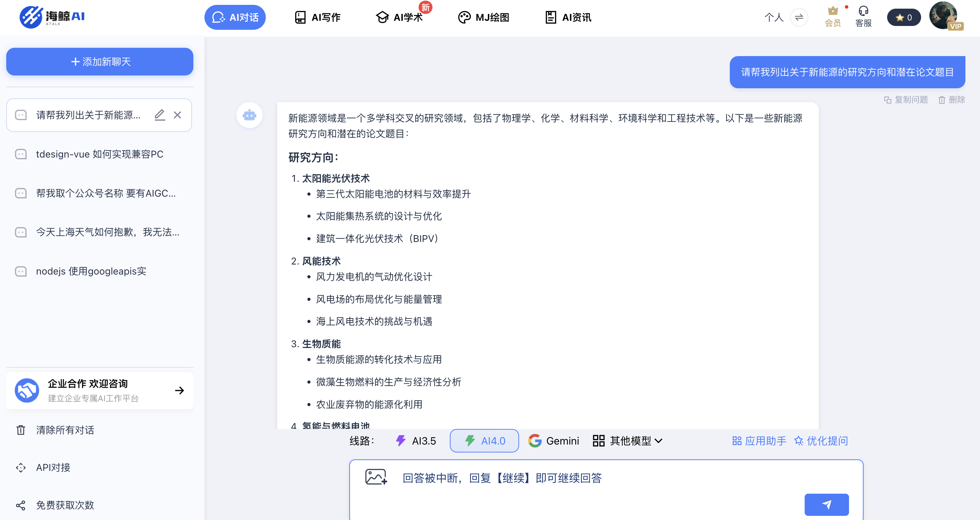The height and width of the screenshot is (520, 980).
Task: Click the star points badge
Action: click(903, 17)
